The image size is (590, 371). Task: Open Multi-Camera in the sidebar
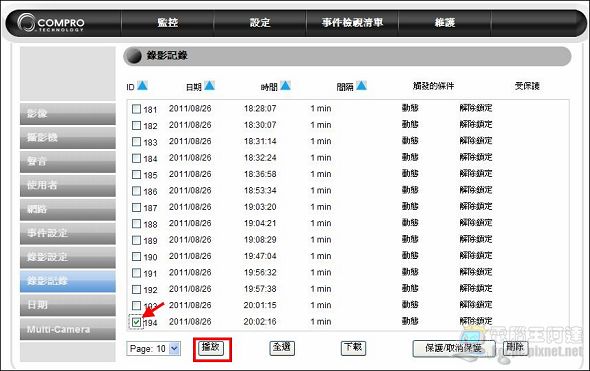tap(68, 329)
